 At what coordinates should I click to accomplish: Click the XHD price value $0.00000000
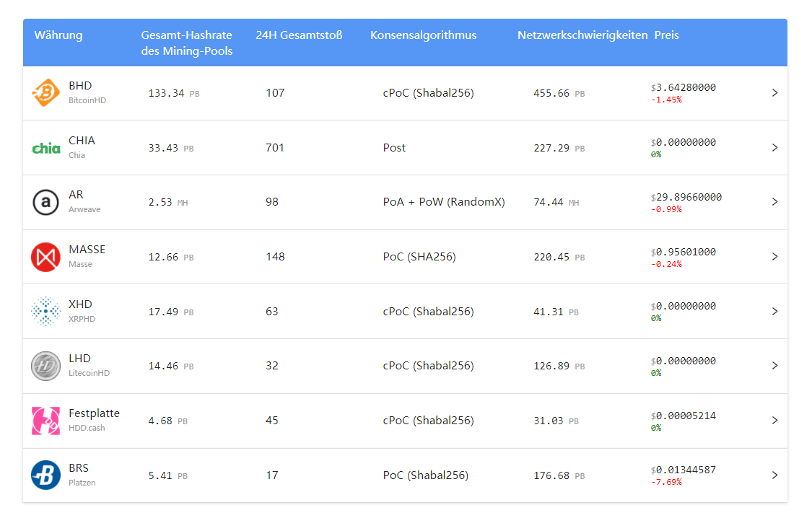[x=684, y=306]
